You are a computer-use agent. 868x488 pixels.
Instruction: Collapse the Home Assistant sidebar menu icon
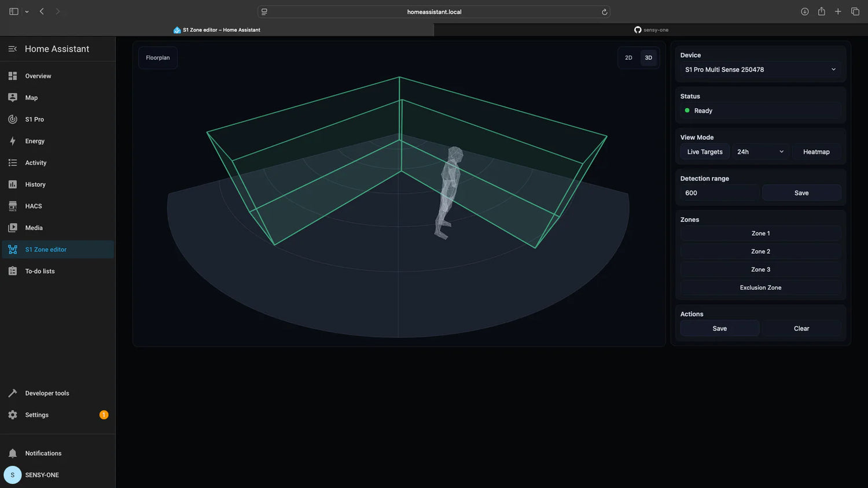pos(13,49)
